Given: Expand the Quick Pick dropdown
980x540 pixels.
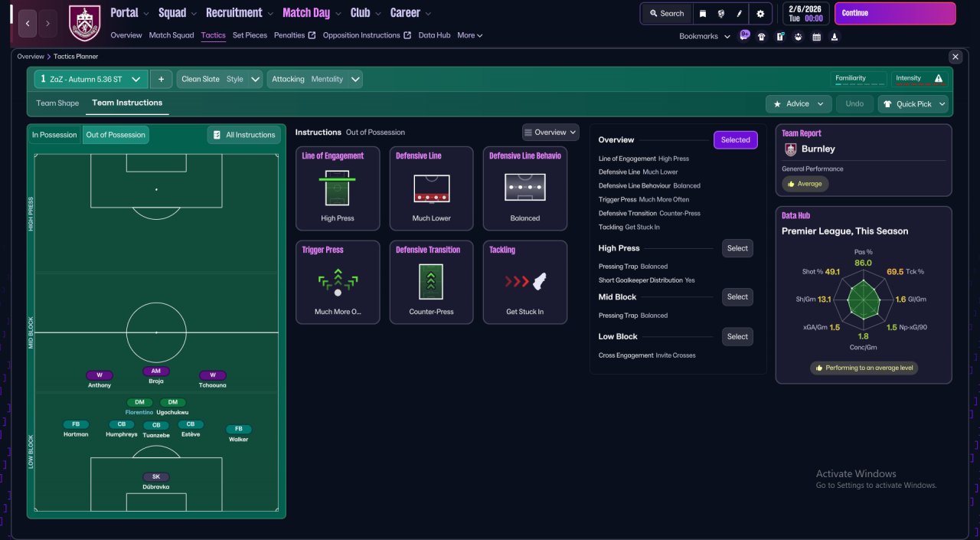Looking at the screenshot, I should click(x=913, y=103).
